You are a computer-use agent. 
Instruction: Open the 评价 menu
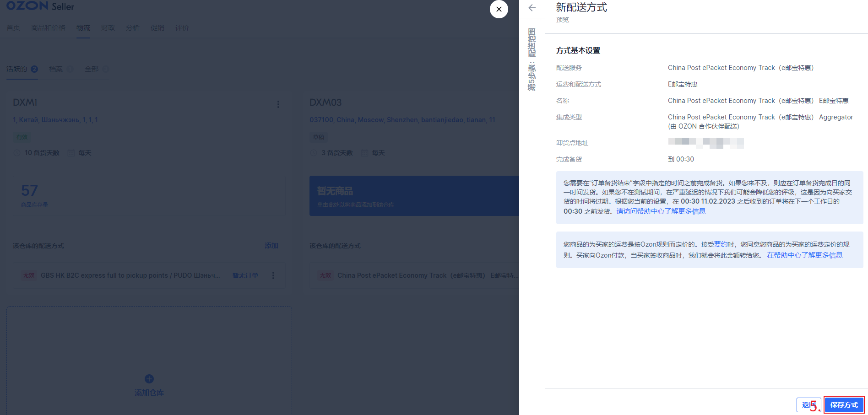[x=182, y=28]
